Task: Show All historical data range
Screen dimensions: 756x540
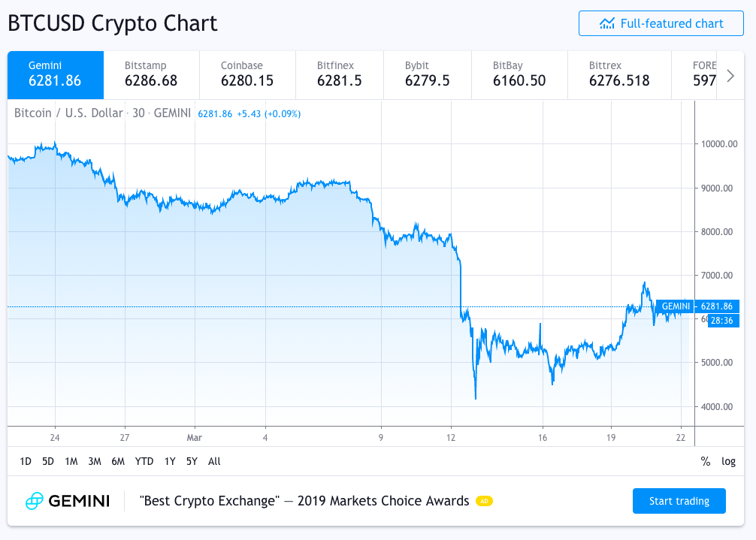Action: click(x=214, y=461)
